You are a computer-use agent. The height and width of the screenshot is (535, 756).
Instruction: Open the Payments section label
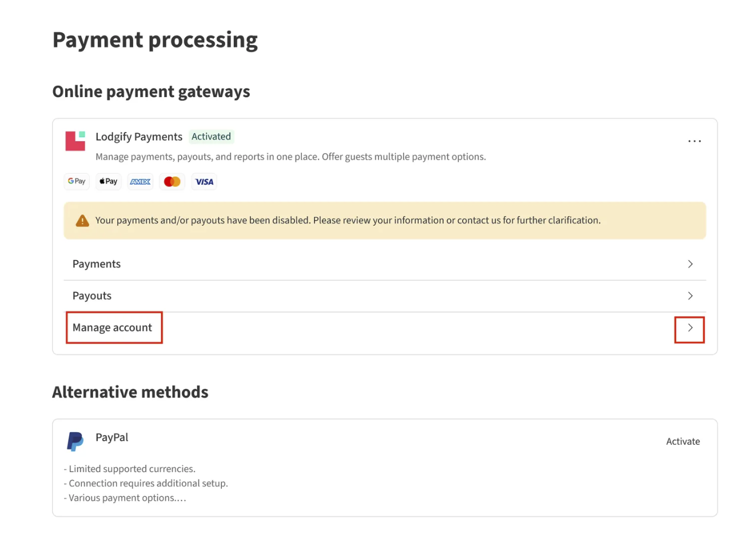tap(97, 264)
